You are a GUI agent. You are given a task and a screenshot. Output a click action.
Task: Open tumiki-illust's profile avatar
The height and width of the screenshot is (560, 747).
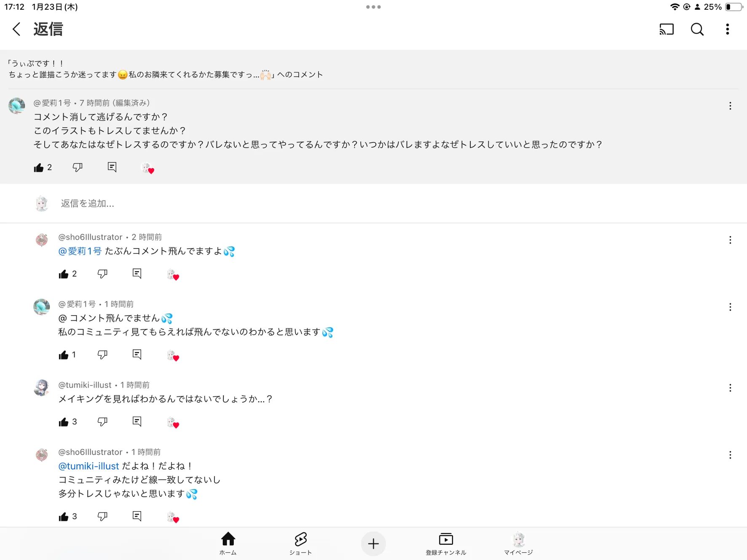[41, 388]
